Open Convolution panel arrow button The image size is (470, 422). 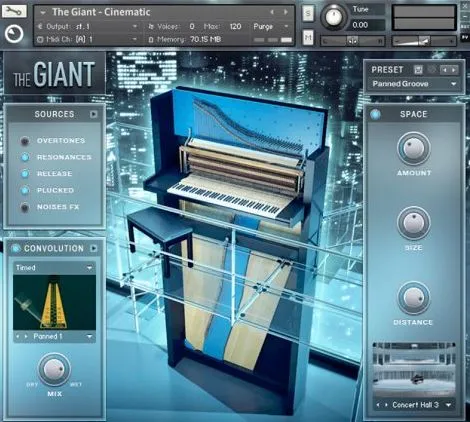pyautogui.click(x=94, y=248)
